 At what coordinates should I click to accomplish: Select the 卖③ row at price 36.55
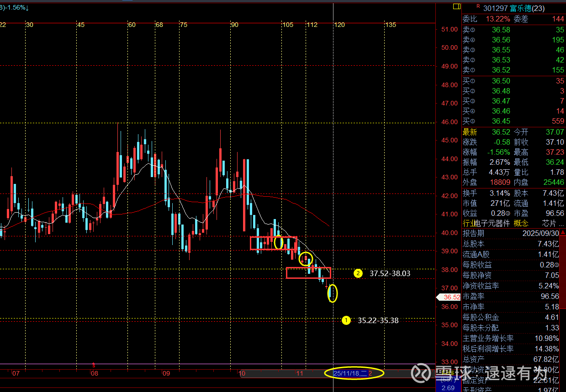point(513,50)
